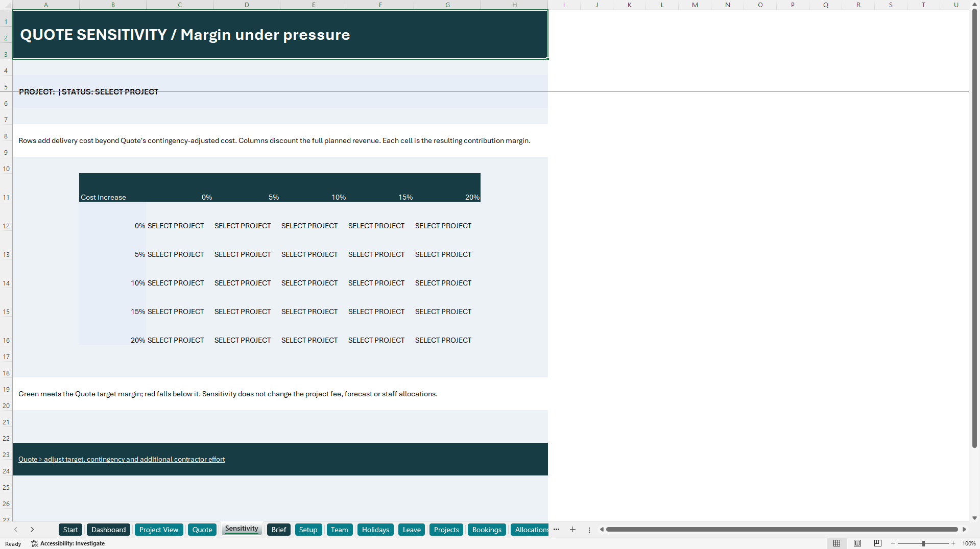The width and height of the screenshot is (980, 549).
Task: Open the Quote sheet tab
Action: [x=202, y=530]
